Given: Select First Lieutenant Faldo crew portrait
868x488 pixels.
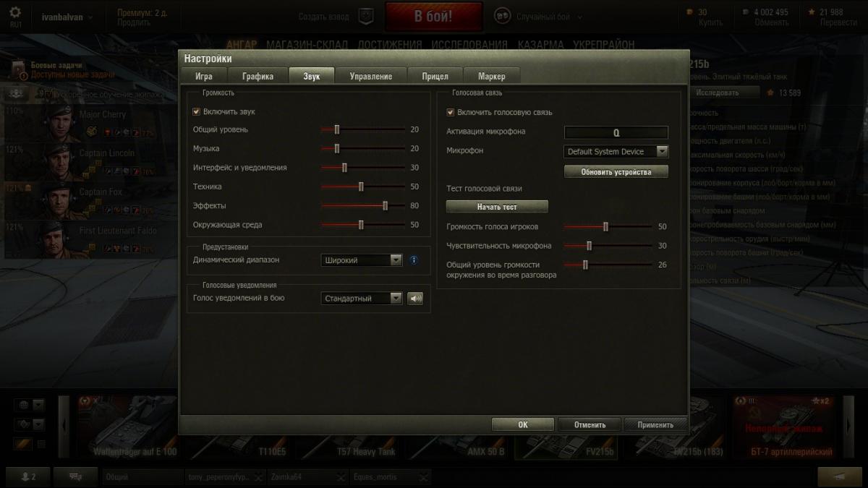Looking at the screenshot, I should click(x=60, y=239).
